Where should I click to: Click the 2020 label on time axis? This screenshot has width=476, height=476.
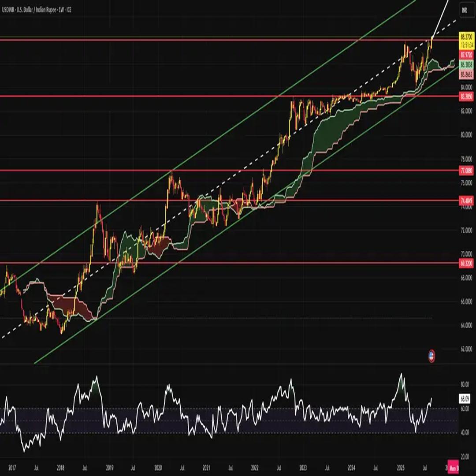pyautogui.click(x=158, y=467)
